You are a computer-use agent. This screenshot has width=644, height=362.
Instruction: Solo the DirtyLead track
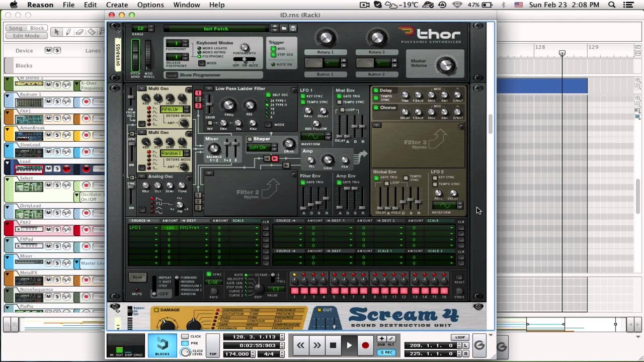click(57, 213)
